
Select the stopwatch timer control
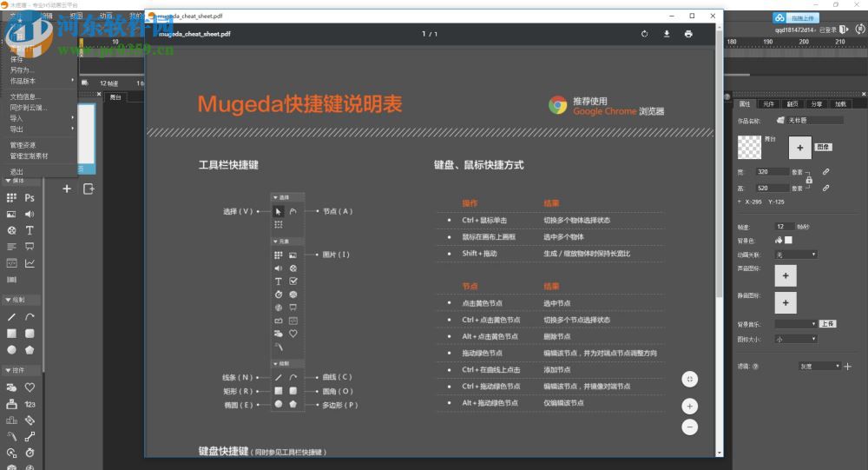30,453
